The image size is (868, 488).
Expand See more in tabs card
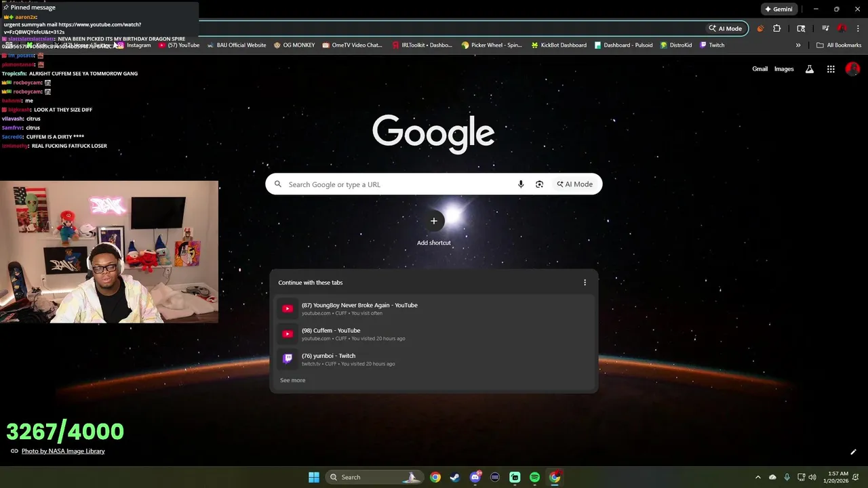[293, 380]
